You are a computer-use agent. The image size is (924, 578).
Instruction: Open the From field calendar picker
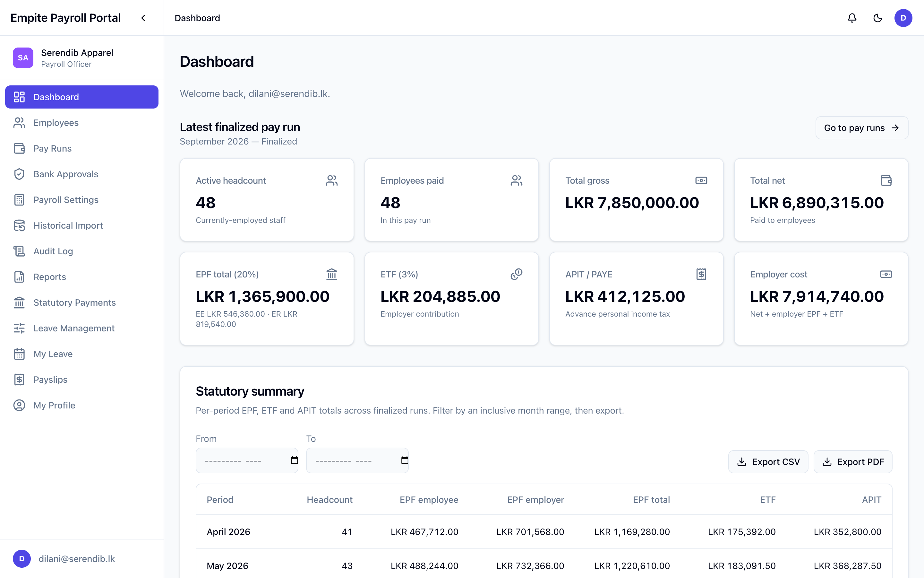[294, 460]
